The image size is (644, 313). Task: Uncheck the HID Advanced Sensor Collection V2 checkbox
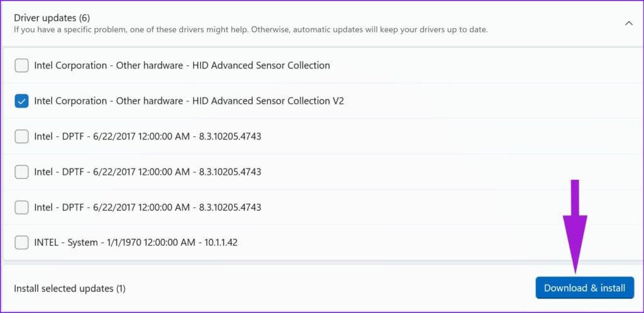(x=21, y=101)
